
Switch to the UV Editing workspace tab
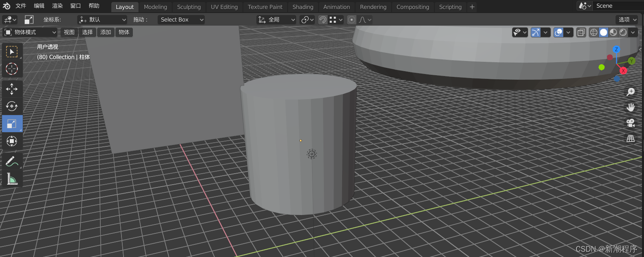[224, 7]
